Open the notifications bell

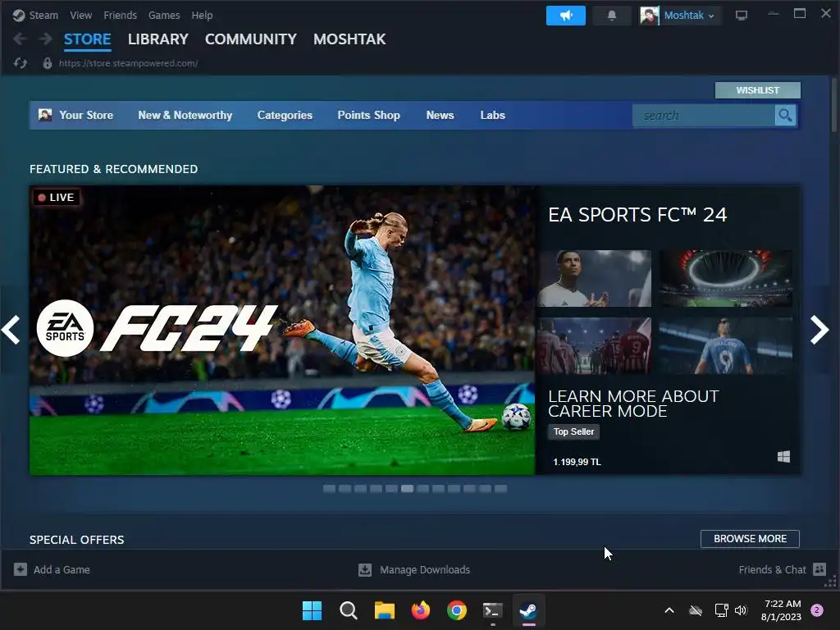(612, 16)
